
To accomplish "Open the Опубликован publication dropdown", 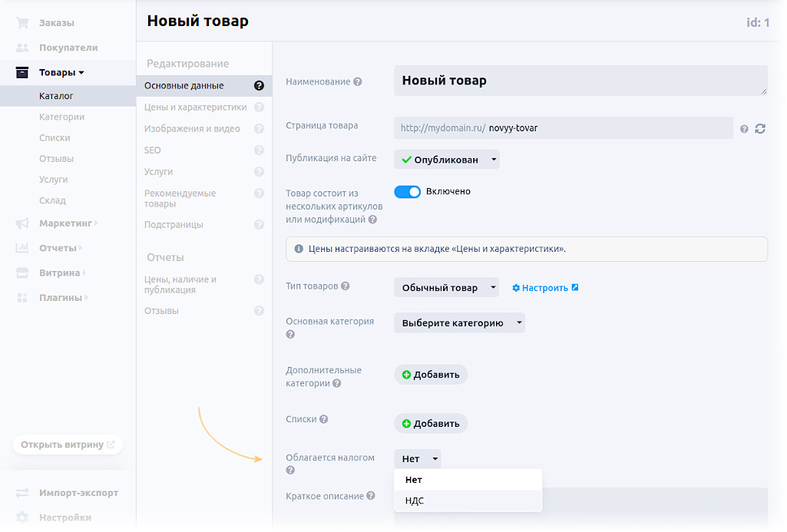I will [447, 160].
